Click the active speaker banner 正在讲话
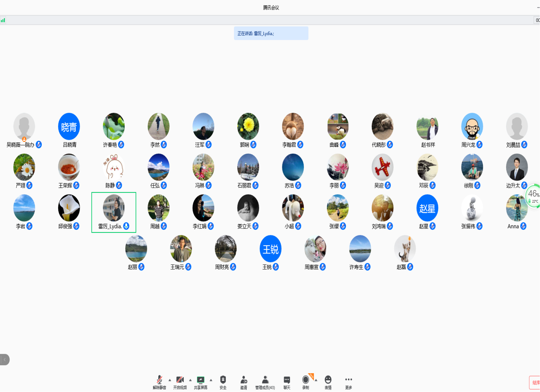This screenshot has width=540, height=392. point(271,33)
